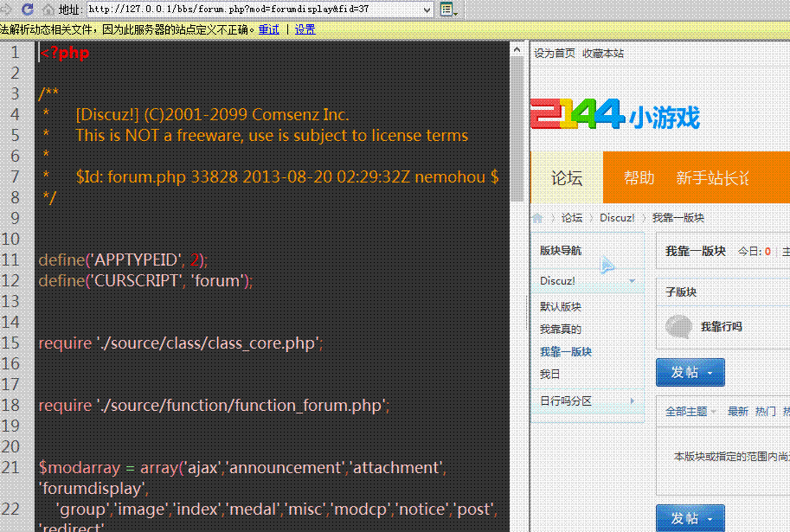The height and width of the screenshot is (532, 790).
Task: Click the 设为首页 link
Action: pos(554,54)
